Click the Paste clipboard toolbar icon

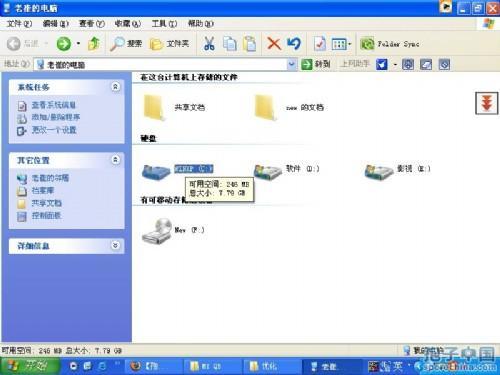point(250,44)
